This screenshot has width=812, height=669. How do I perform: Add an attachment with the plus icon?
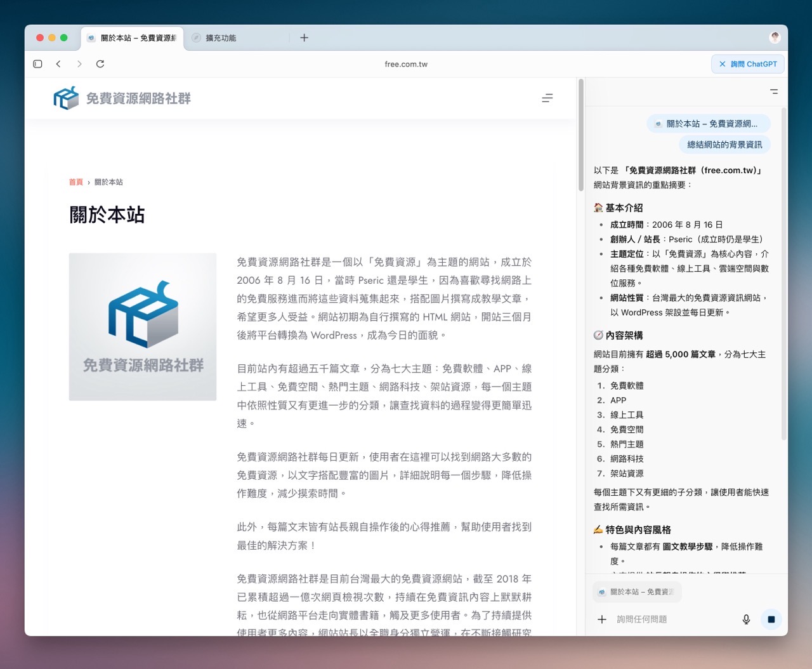click(x=602, y=619)
